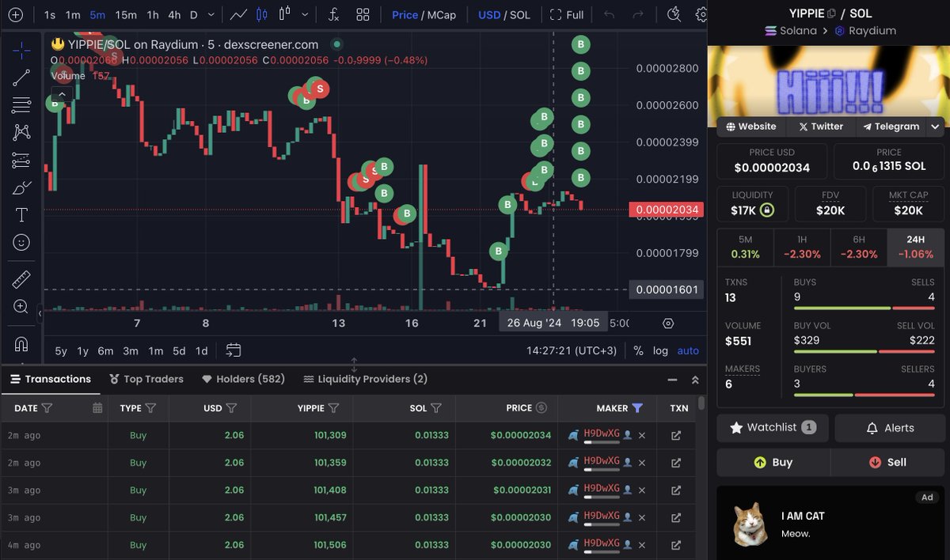
Task: Select the crosshair cursor tool
Action: tap(21, 50)
